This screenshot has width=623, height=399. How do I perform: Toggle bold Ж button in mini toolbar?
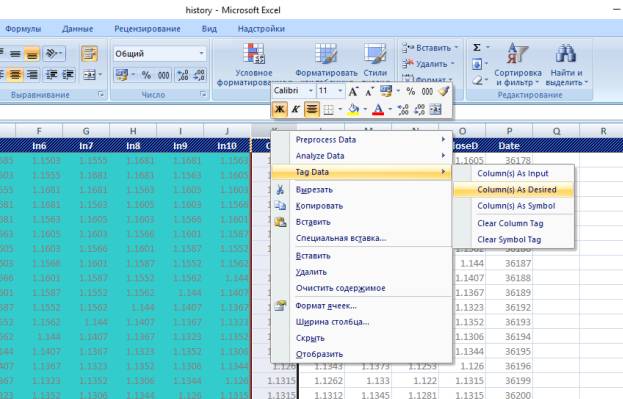coord(279,109)
